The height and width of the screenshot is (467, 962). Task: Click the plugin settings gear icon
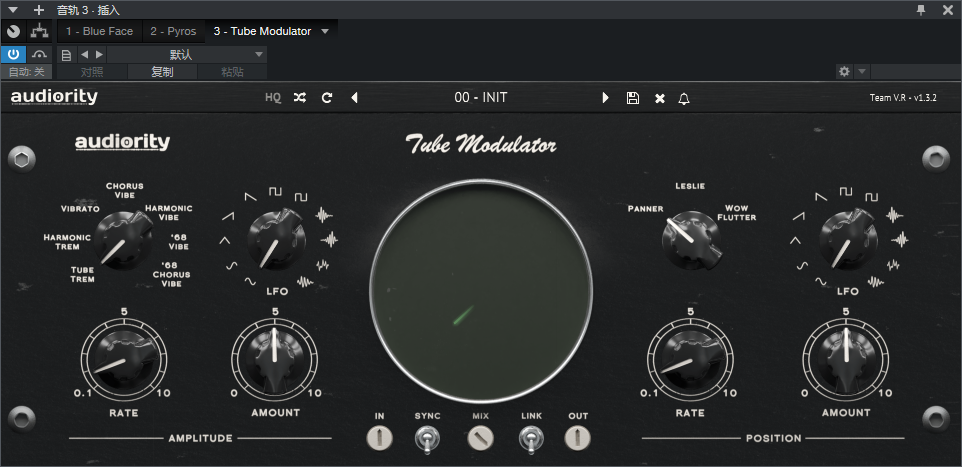pyautogui.click(x=844, y=72)
